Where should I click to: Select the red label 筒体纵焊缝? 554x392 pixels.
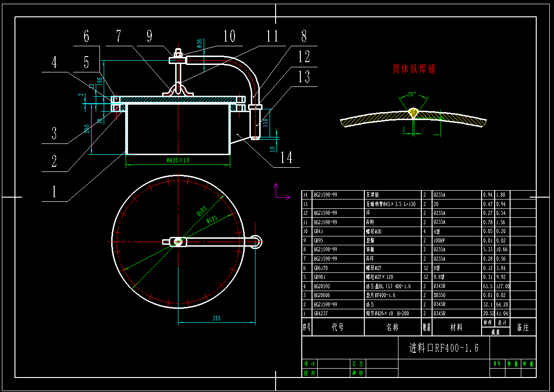point(414,69)
